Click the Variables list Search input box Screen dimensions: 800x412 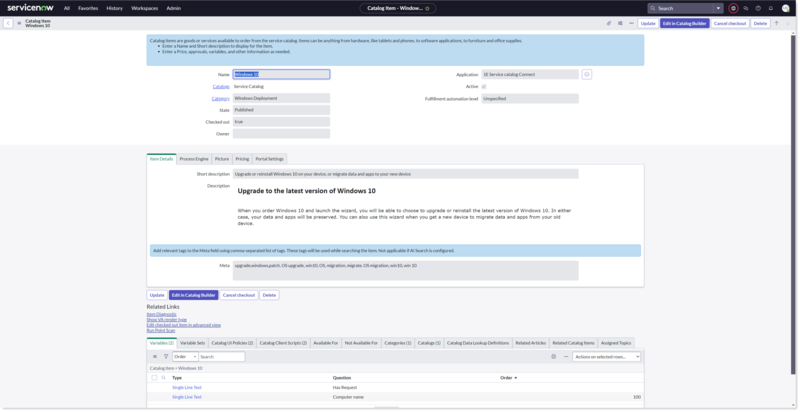click(221, 356)
